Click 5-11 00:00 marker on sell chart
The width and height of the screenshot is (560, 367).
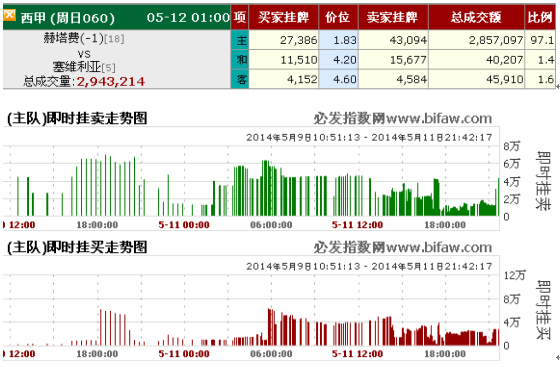[x=184, y=225]
